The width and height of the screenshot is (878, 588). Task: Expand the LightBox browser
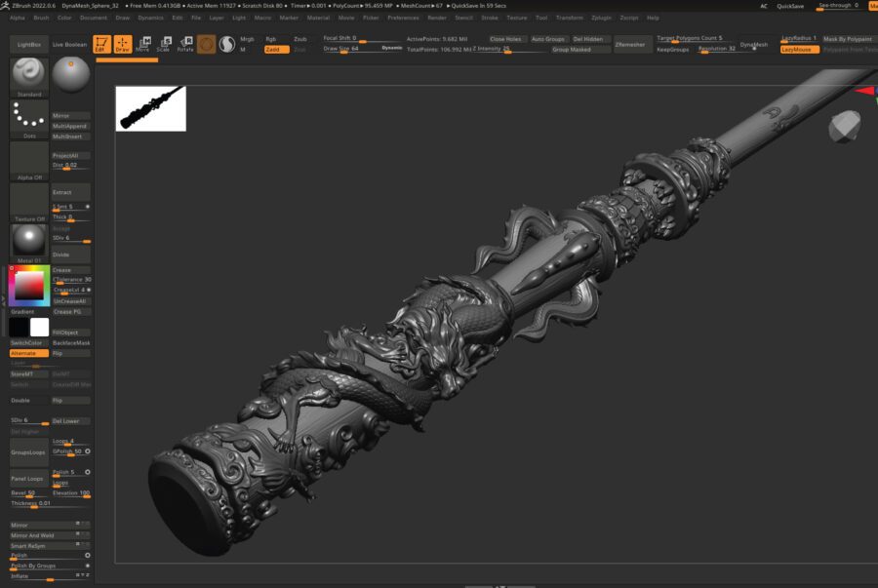click(29, 45)
